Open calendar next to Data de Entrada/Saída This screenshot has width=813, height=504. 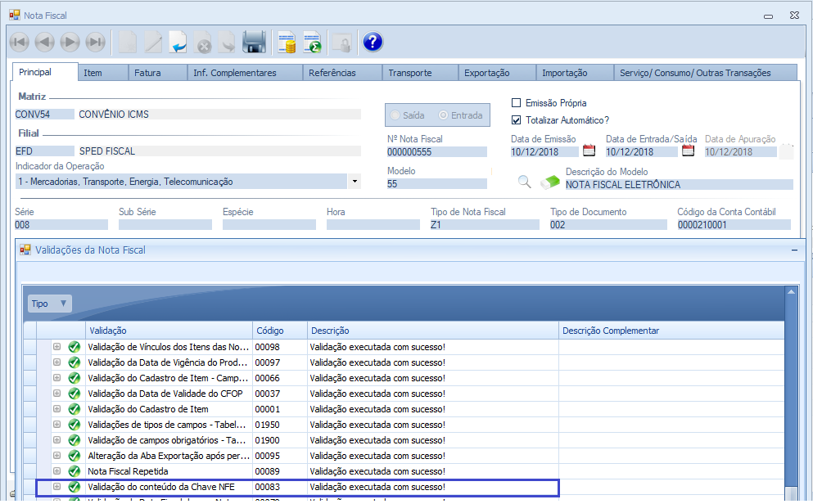coord(688,151)
